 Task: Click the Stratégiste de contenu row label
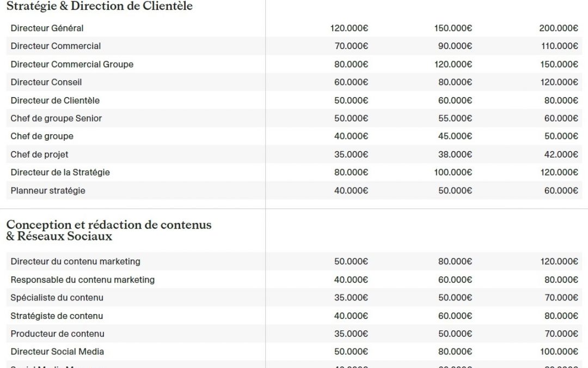tap(57, 316)
